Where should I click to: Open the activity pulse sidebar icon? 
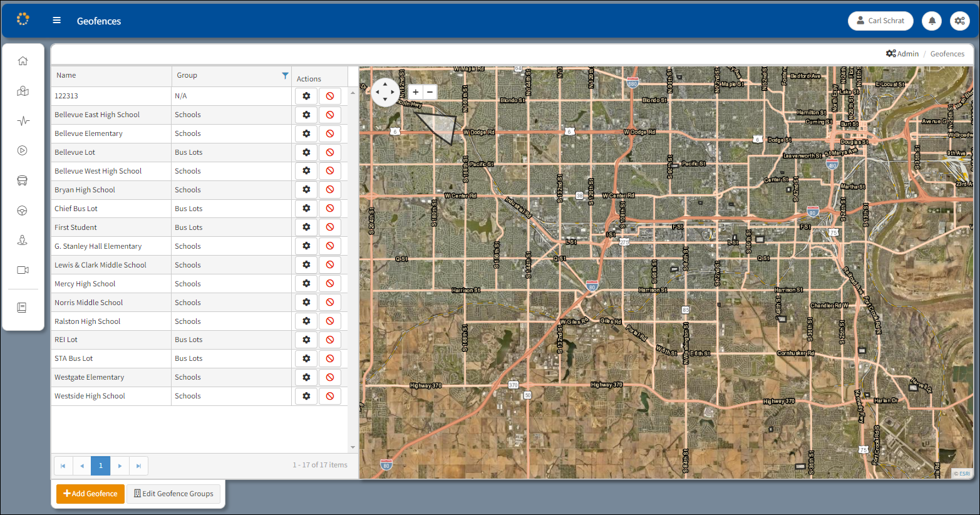point(23,121)
